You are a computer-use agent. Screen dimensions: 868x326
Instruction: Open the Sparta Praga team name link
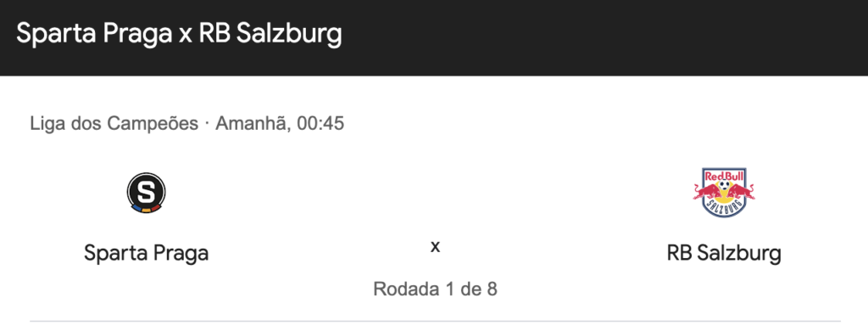click(146, 253)
